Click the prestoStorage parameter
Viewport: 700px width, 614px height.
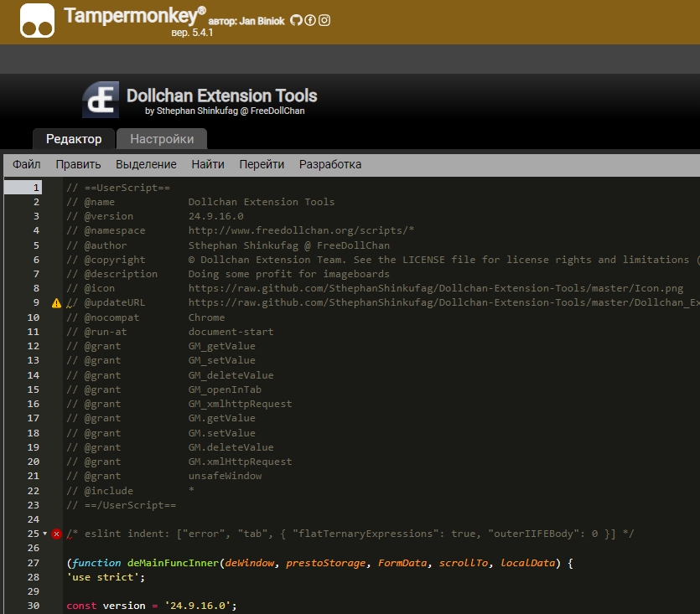tap(325, 563)
